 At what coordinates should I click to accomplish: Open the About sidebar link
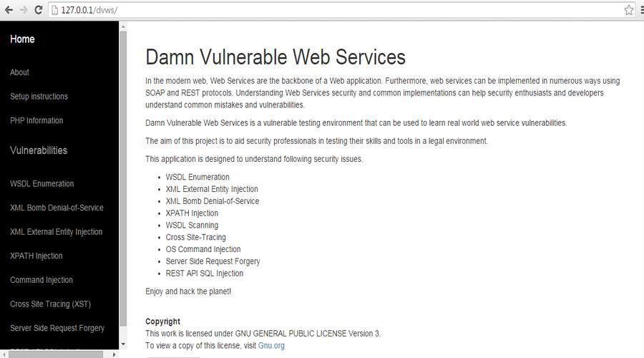pyautogui.click(x=20, y=72)
